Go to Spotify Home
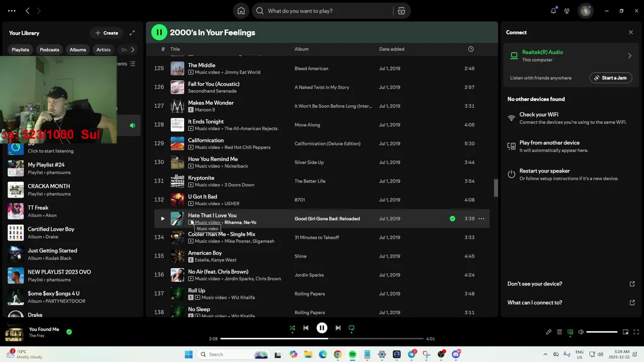 [x=241, y=11]
